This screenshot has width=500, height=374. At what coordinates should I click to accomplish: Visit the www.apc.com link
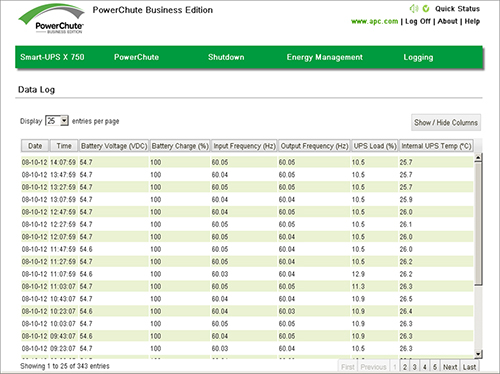[374, 21]
